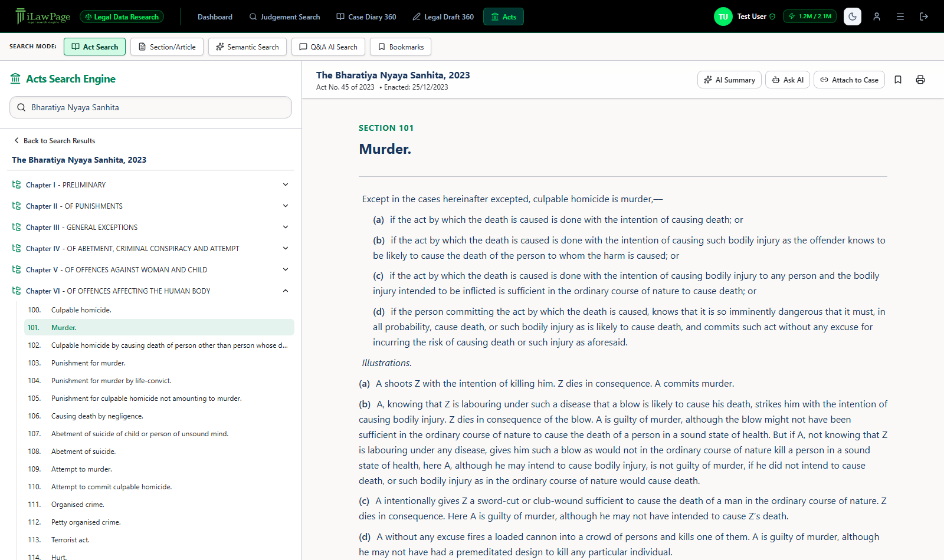Image resolution: width=944 pixels, height=560 pixels.
Task: Expand Chapter II - OF PUNISHMENTS chevron
Action: pyautogui.click(x=286, y=206)
